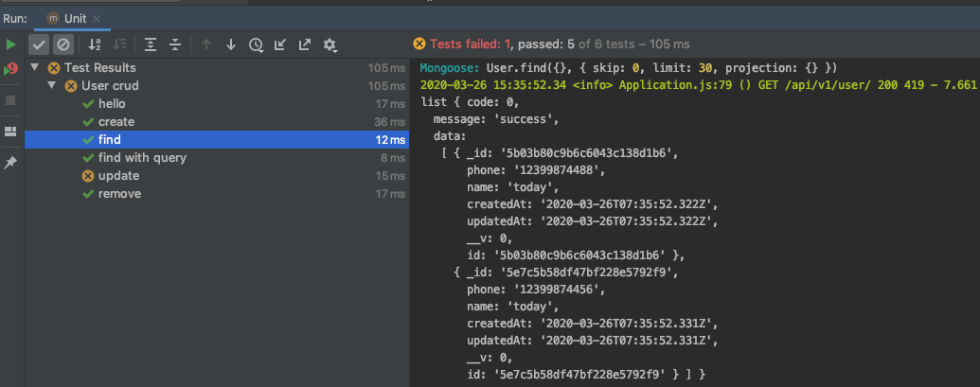The image size is (980, 387).
Task: Import test results
Action: [x=280, y=44]
